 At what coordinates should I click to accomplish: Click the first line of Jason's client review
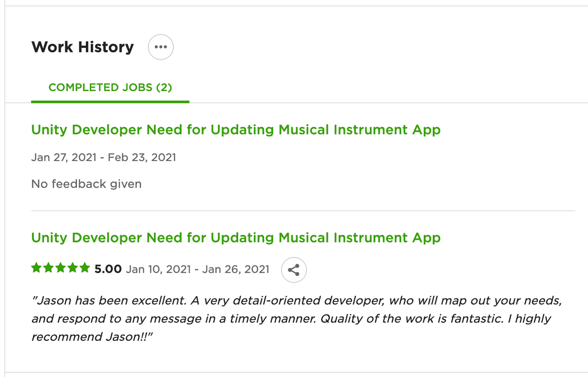[x=296, y=301]
